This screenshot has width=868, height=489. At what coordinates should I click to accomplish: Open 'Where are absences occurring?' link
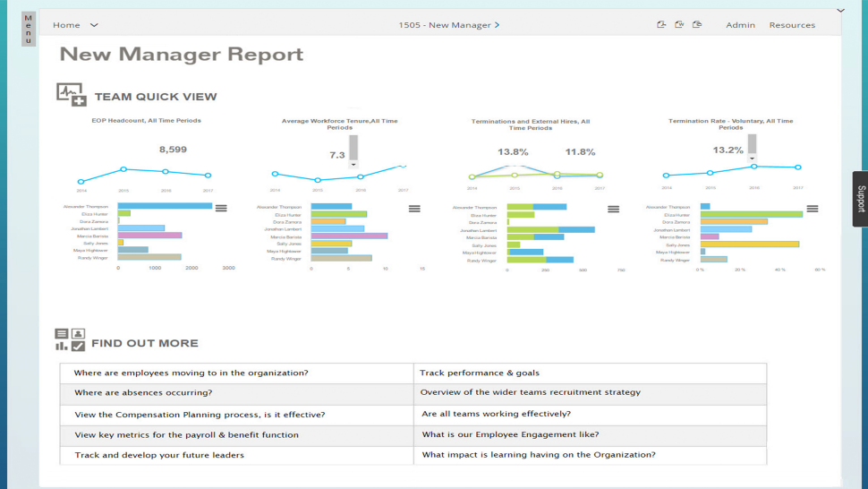click(x=143, y=392)
